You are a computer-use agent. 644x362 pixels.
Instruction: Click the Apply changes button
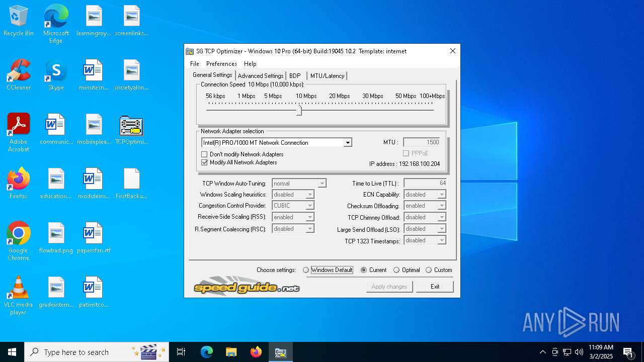389,287
